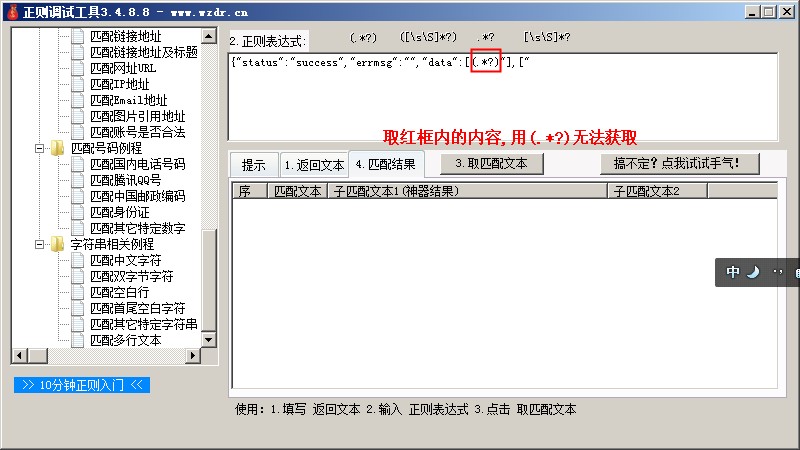Insert the (.*?) quick pattern

pyautogui.click(x=363, y=38)
